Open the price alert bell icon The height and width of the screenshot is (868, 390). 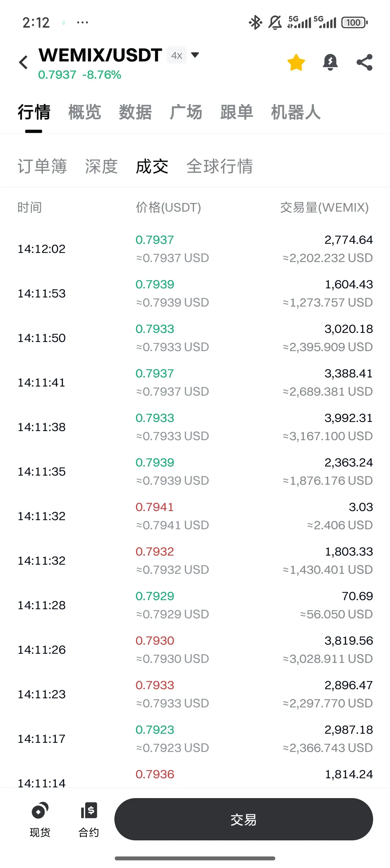click(x=330, y=62)
